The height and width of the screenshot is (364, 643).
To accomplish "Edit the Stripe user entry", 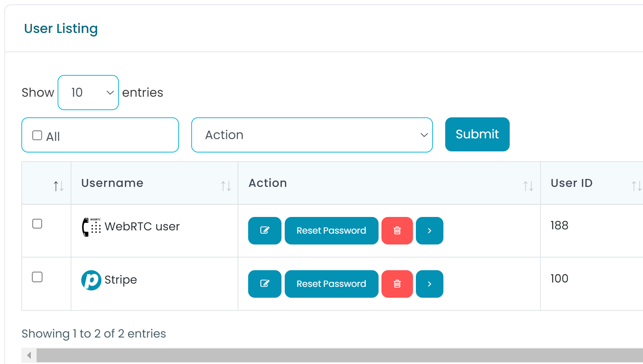I will [264, 284].
